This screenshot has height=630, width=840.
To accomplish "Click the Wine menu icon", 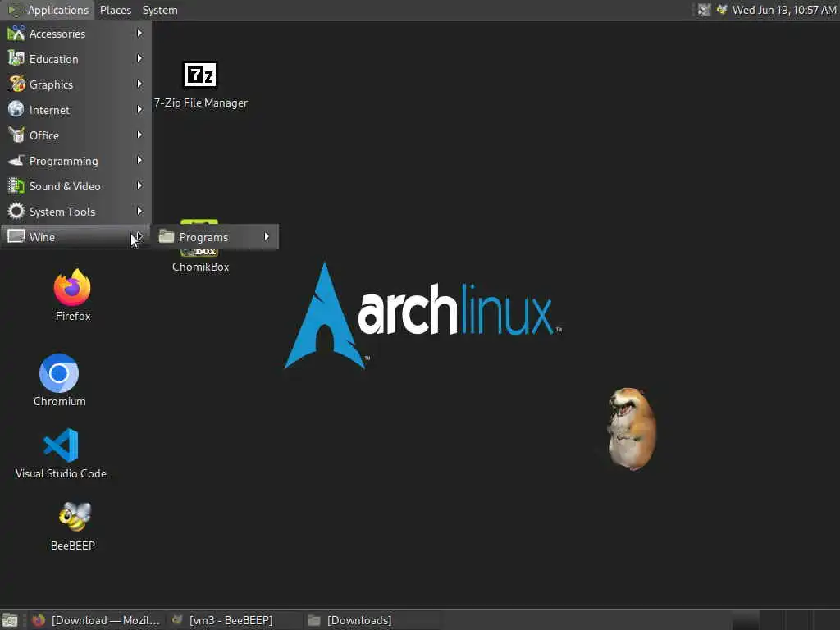I will coord(16,236).
